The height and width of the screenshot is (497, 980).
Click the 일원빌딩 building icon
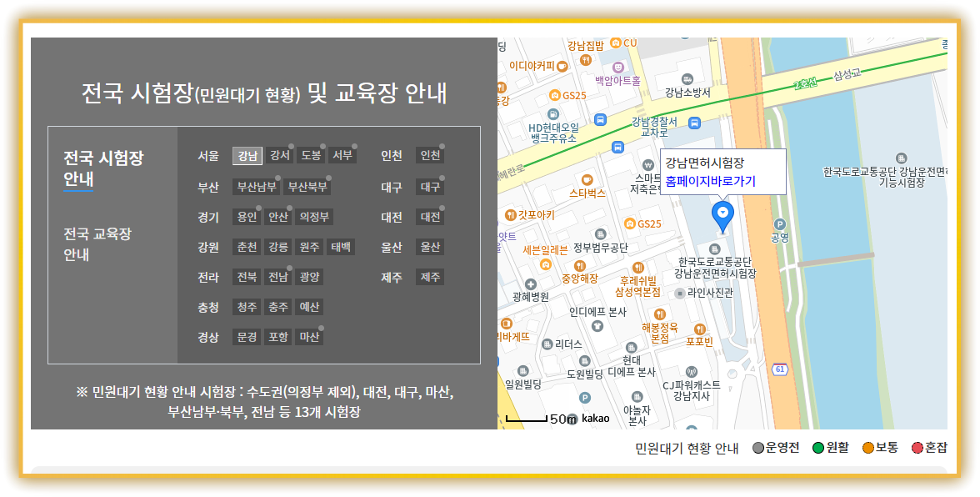522,371
